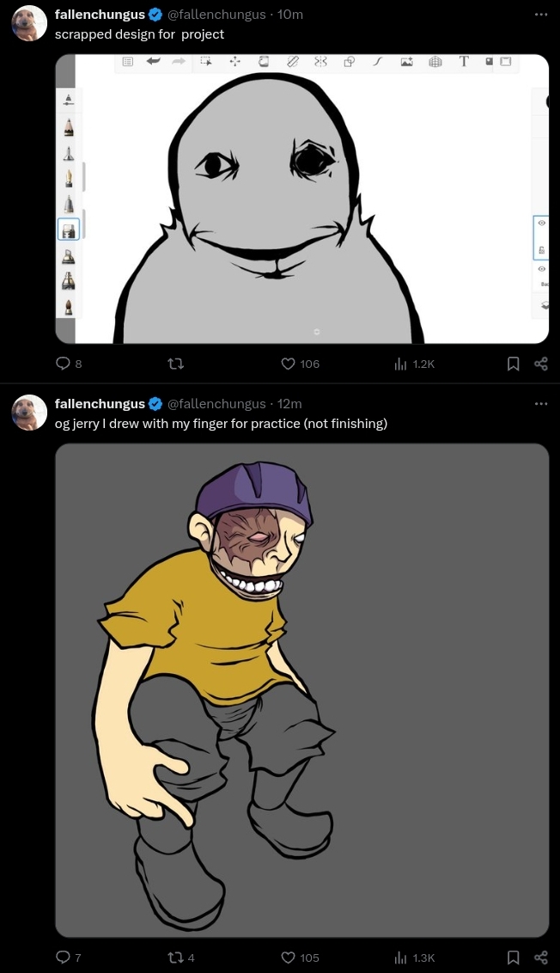Image resolution: width=560 pixels, height=973 pixels.
Task: Like the og jerry post
Action: (289, 958)
